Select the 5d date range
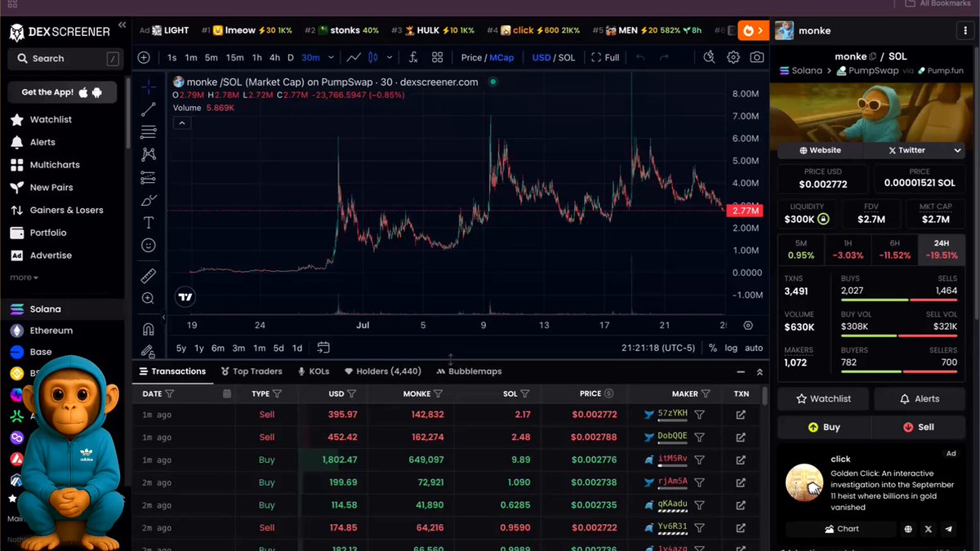Viewport: 980px width, 551px height. tap(278, 348)
